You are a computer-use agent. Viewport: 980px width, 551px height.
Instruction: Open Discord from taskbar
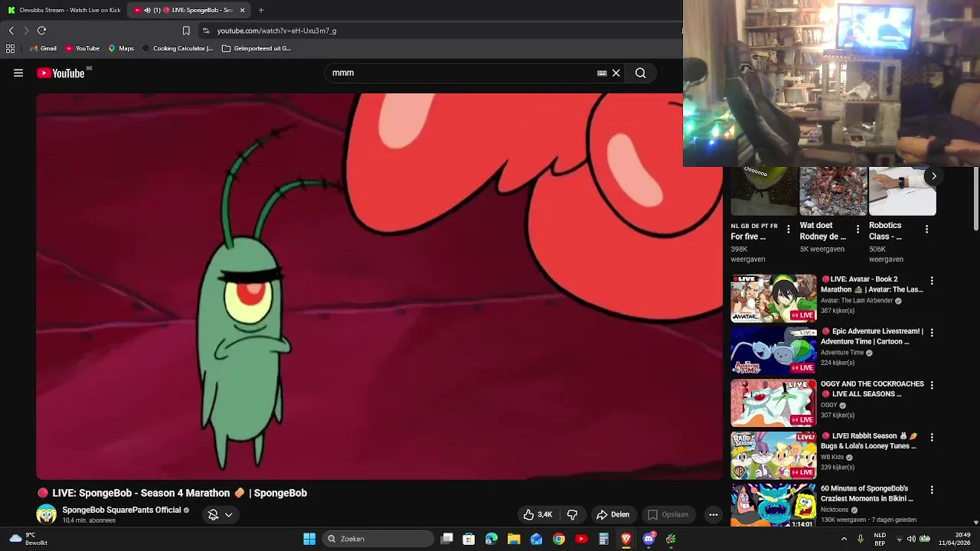(x=649, y=539)
